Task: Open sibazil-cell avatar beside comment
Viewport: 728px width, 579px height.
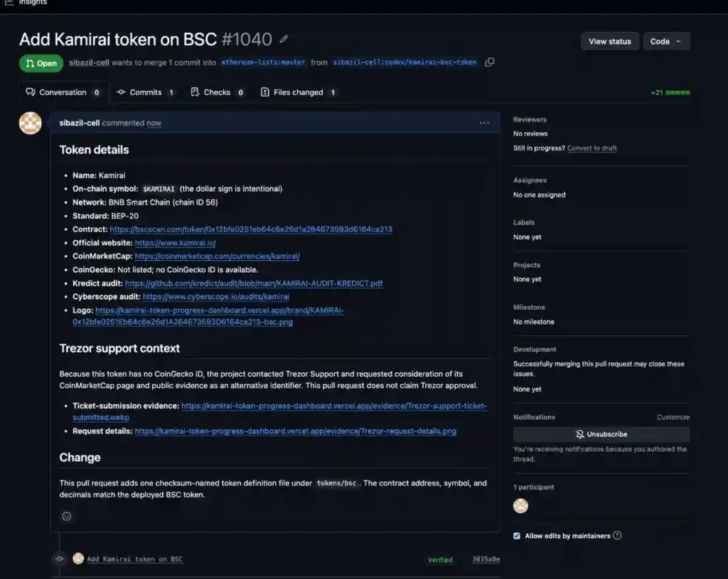Action: pyautogui.click(x=30, y=123)
